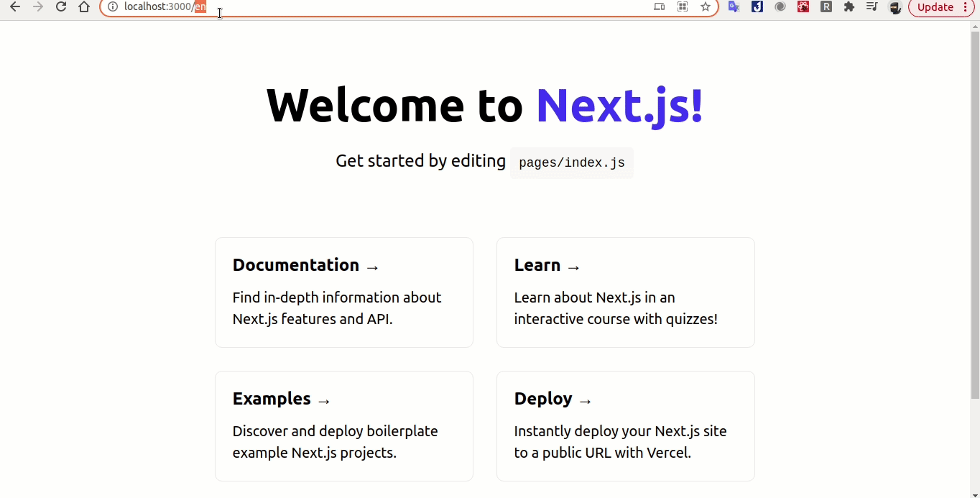Open the blue J extension icon

coord(757,7)
